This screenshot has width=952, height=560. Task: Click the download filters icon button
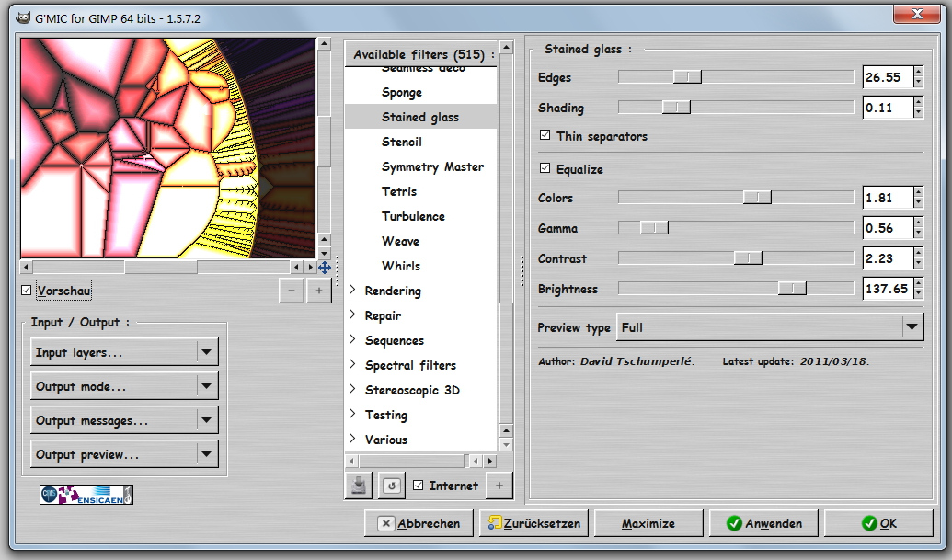[x=359, y=486]
